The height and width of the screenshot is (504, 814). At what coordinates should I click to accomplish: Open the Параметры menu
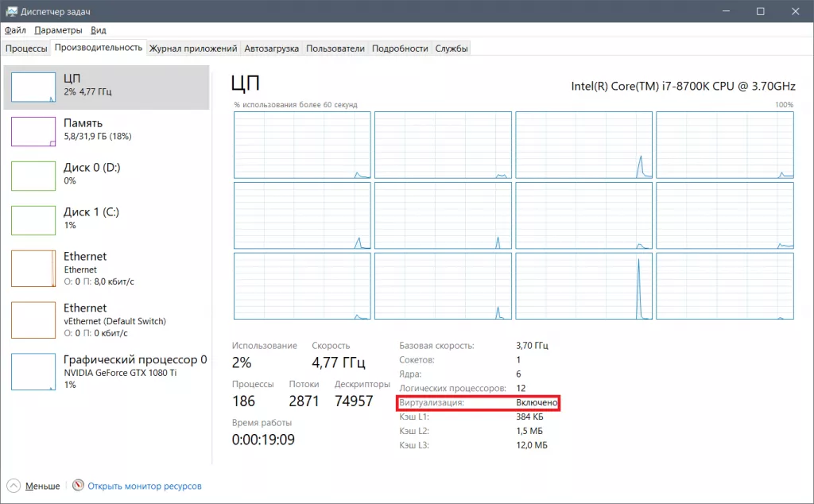(58, 30)
